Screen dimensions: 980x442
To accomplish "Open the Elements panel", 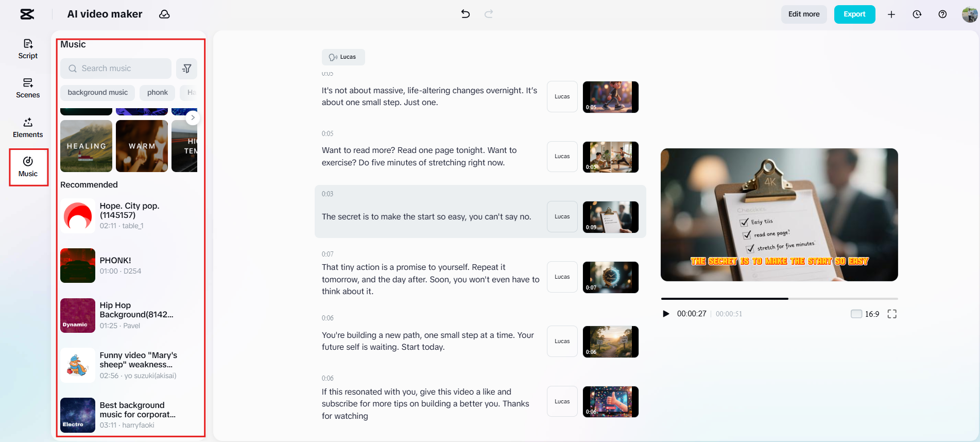I will 28,128.
